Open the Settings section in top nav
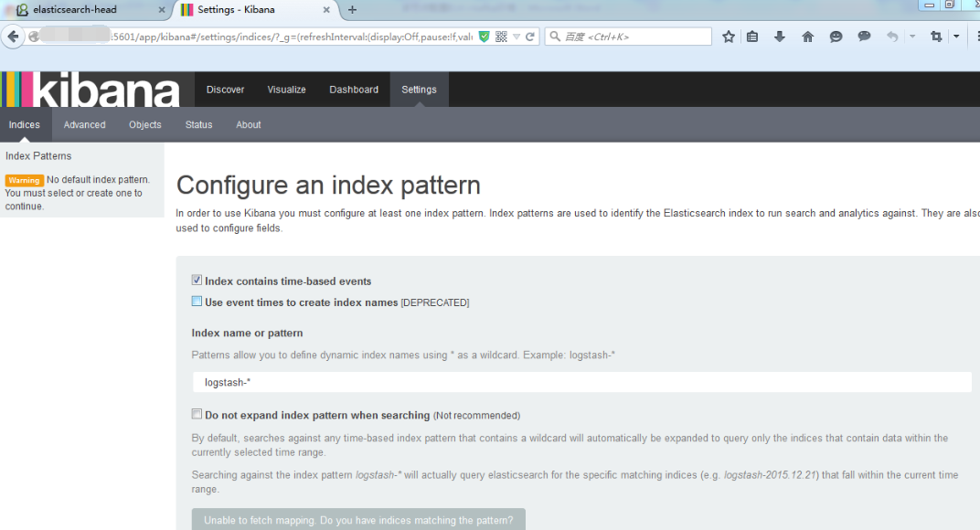Screen dimensions: 980x530 (420, 90)
